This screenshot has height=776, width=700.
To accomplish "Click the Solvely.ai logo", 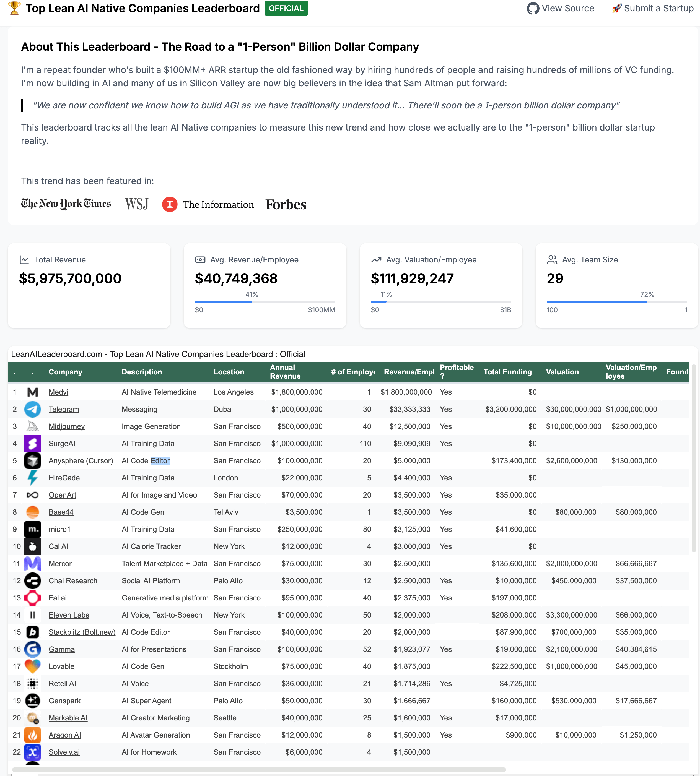I will pyautogui.click(x=33, y=752).
